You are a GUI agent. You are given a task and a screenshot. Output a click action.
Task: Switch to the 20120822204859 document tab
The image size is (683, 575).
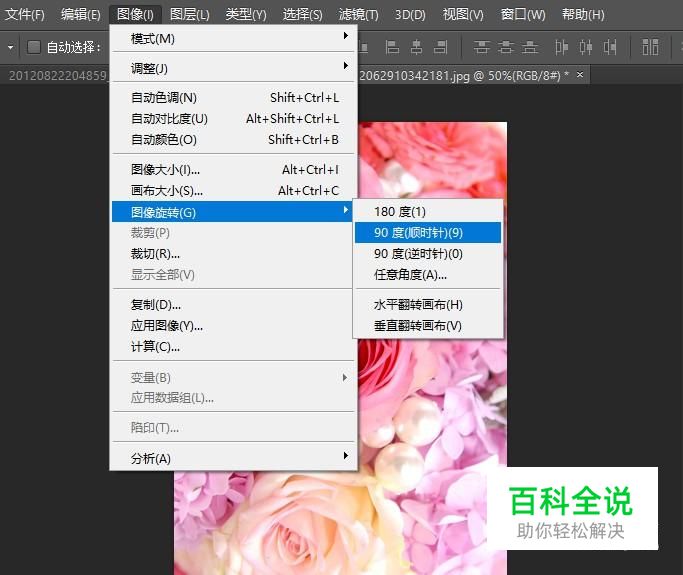click(55, 75)
